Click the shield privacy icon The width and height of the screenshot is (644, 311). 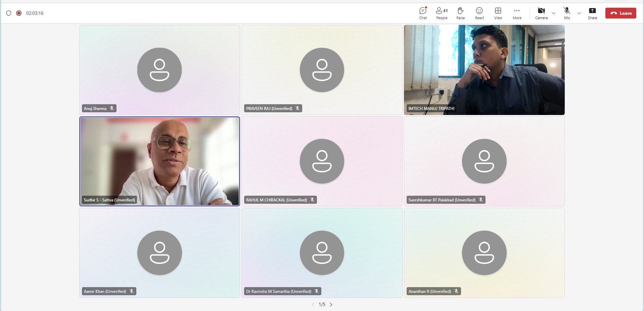point(9,13)
